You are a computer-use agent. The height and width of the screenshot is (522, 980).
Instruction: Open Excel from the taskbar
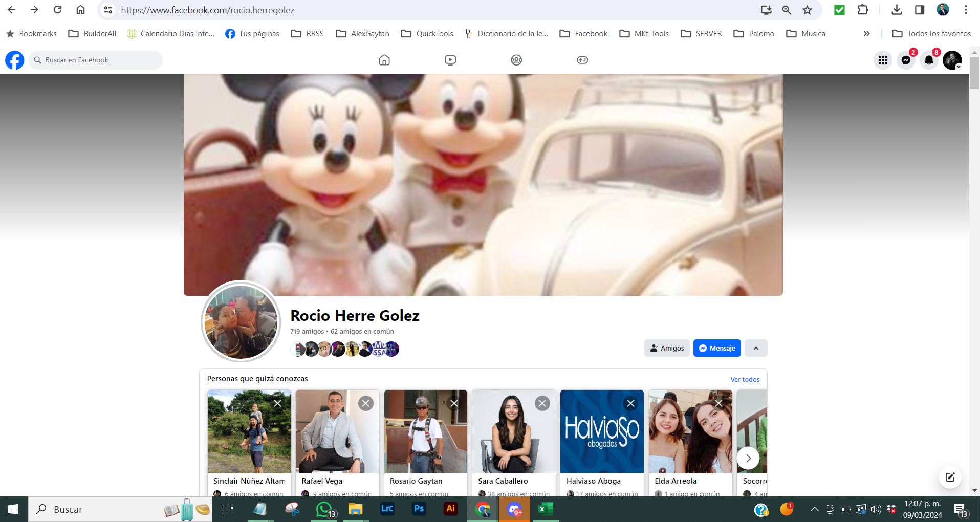[x=546, y=509]
